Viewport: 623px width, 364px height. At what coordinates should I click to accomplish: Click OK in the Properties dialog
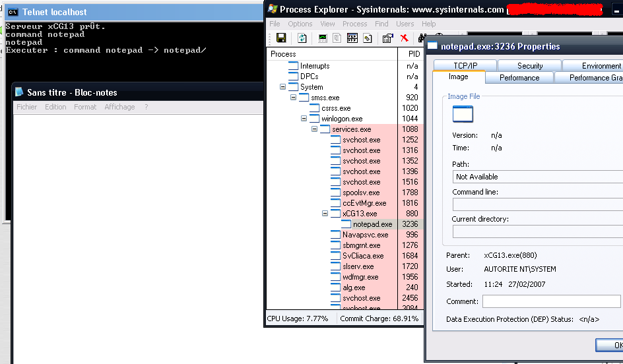tap(610, 345)
